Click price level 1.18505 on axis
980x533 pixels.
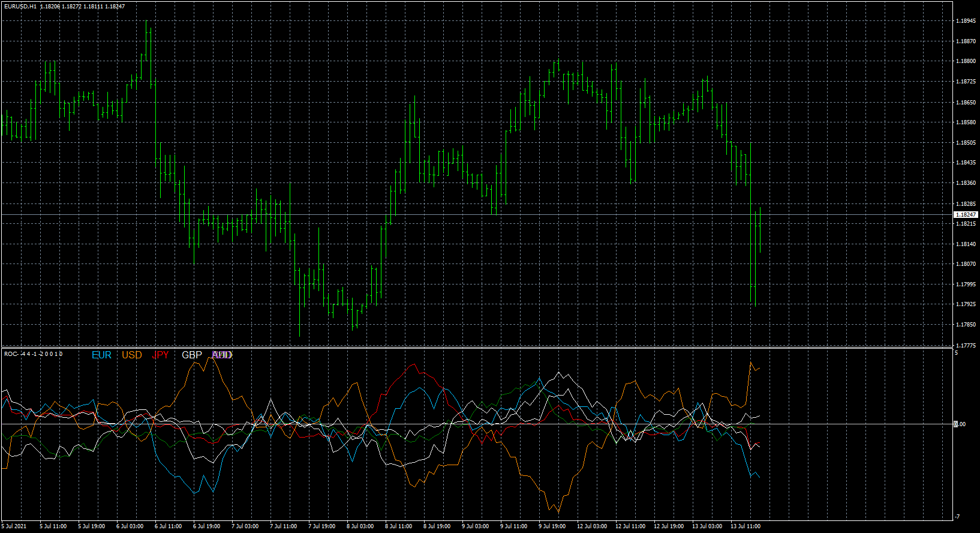click(964, 143)
